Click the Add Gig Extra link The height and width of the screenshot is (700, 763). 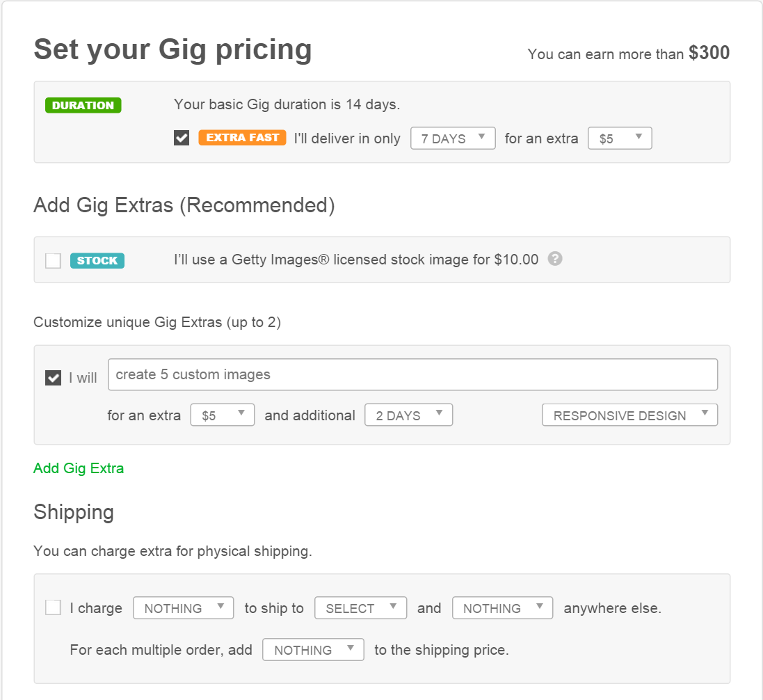point(79,468)
